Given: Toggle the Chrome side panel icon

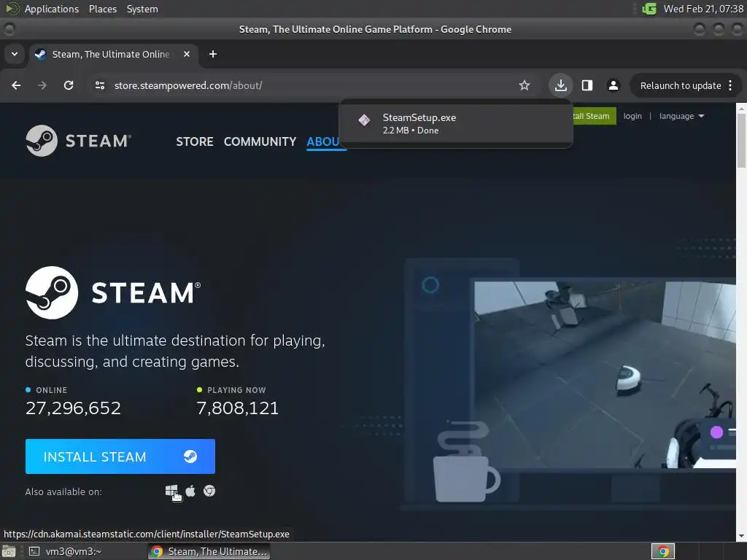Looking at the screenshot, I should tap(587, 85).
